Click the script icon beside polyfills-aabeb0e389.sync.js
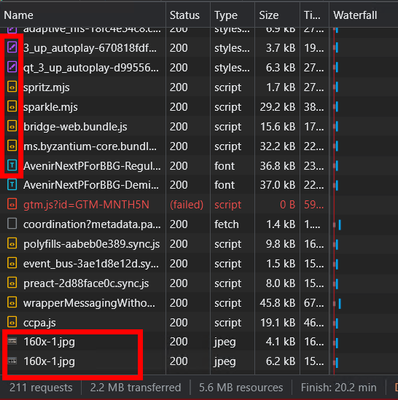This screenshot has height=400, width=398. pos(12,244)
